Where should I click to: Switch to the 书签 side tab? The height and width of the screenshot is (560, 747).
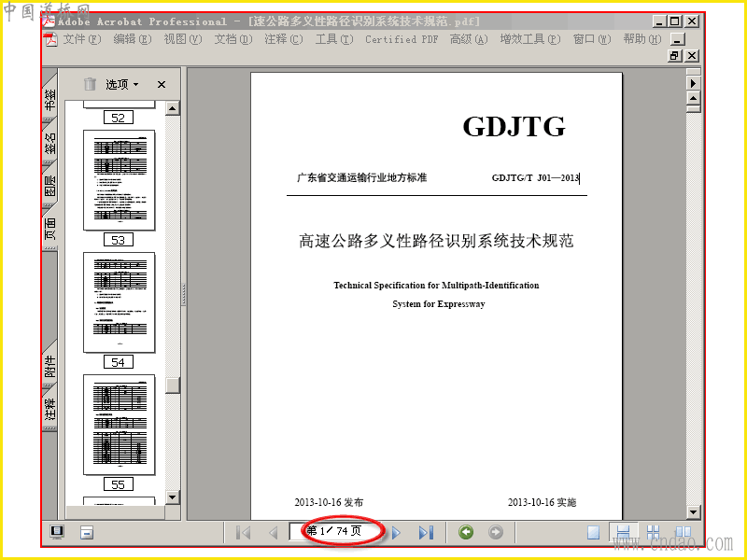point(50,99)
